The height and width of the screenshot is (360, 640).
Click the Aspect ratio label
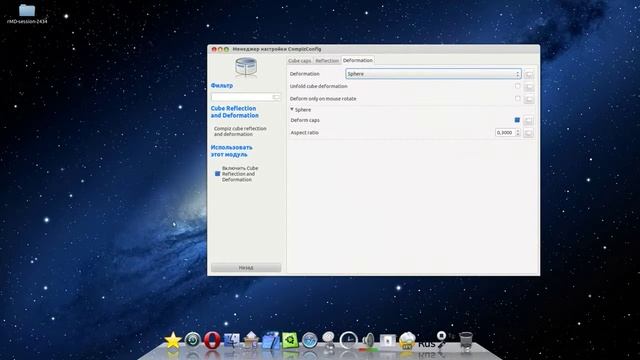click(304, 133)
